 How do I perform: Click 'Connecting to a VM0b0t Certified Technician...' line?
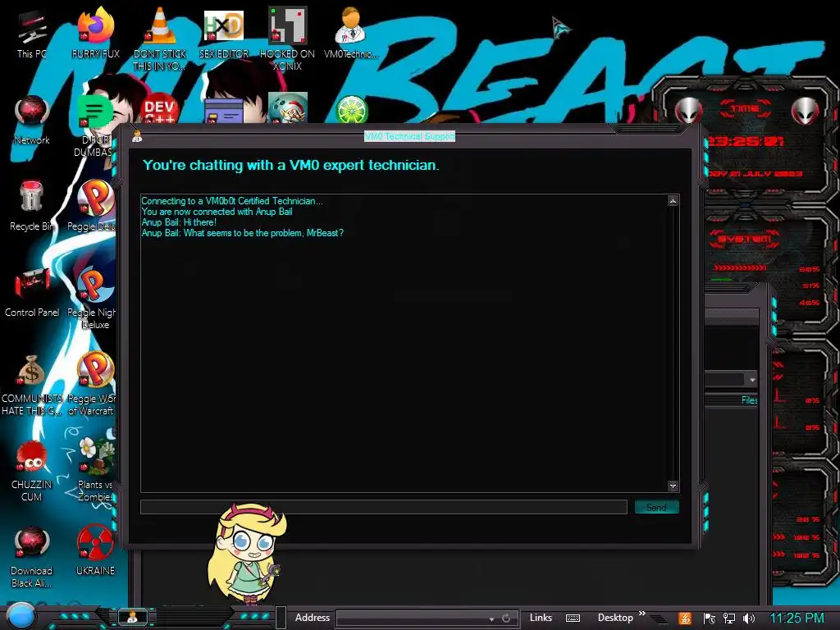[232, 201]
